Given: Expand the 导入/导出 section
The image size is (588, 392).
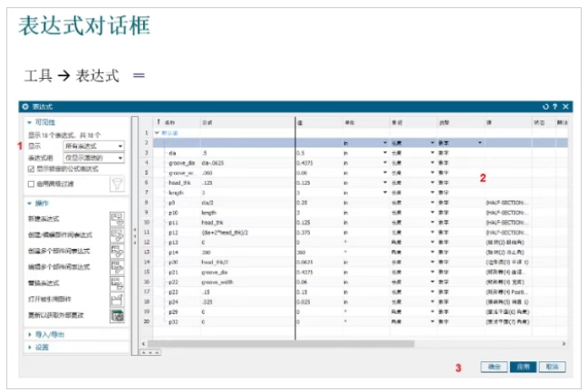Looking at the screenshot, I should [29, 334].
